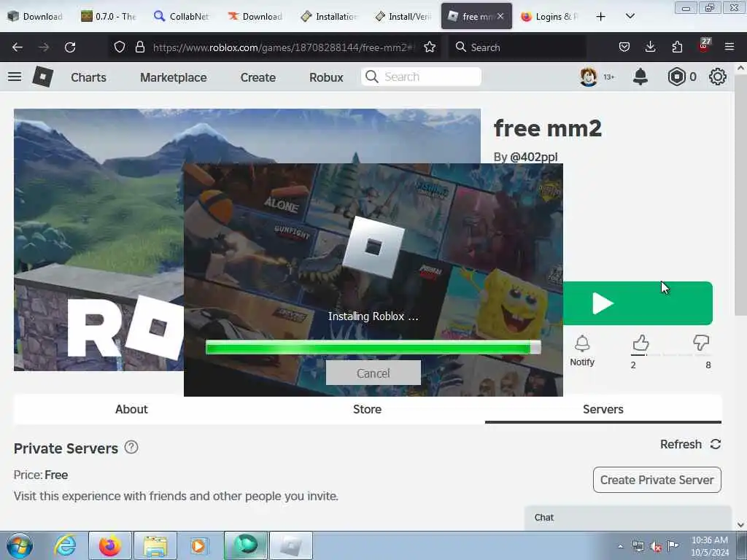Reload the page with the refresh icon

click(x=70, y=47)
